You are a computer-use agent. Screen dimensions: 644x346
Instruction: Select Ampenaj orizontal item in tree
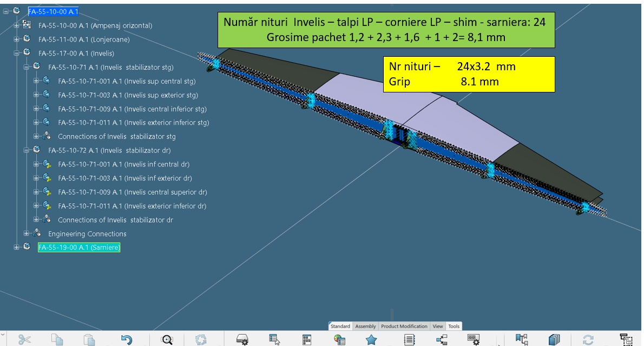(95, 25)
